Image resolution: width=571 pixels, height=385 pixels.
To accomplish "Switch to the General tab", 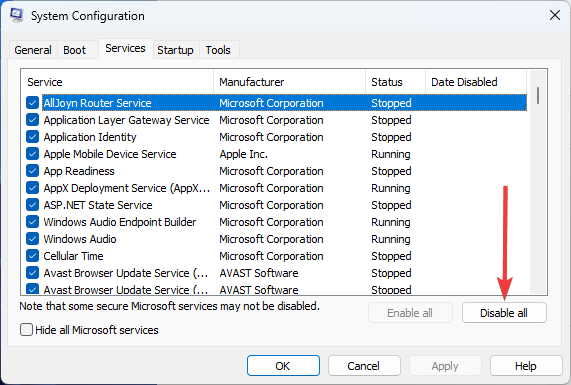I will pos(33,50).
